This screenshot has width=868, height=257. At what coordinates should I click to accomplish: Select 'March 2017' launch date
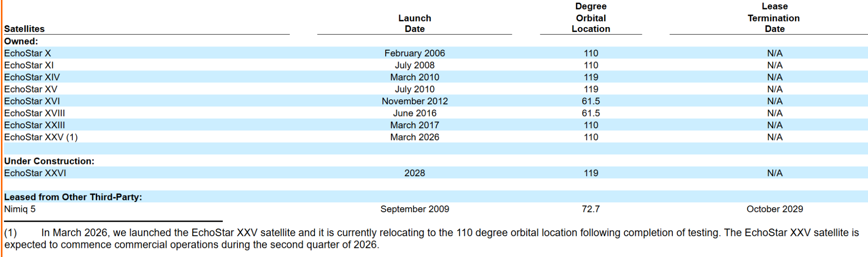click(x=415, y=125)
